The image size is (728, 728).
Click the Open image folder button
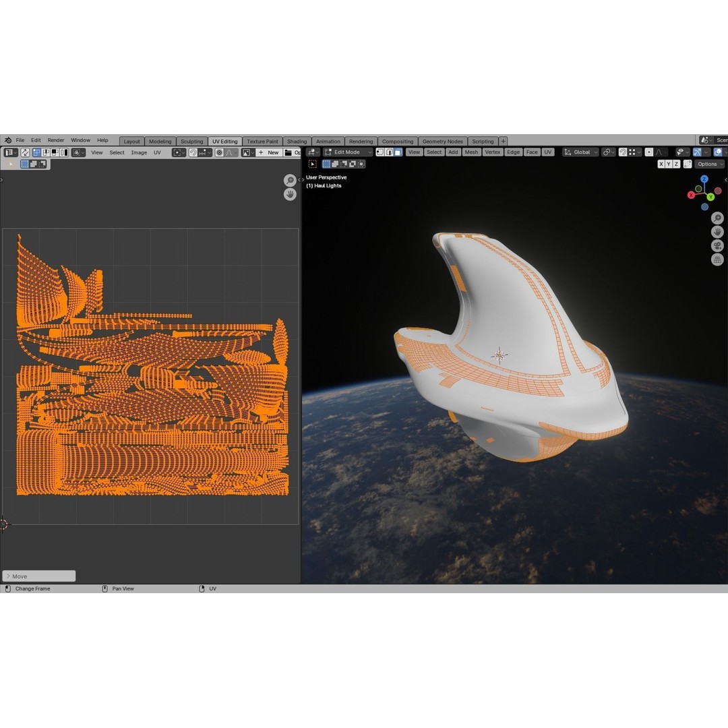(x=292, y=152)
